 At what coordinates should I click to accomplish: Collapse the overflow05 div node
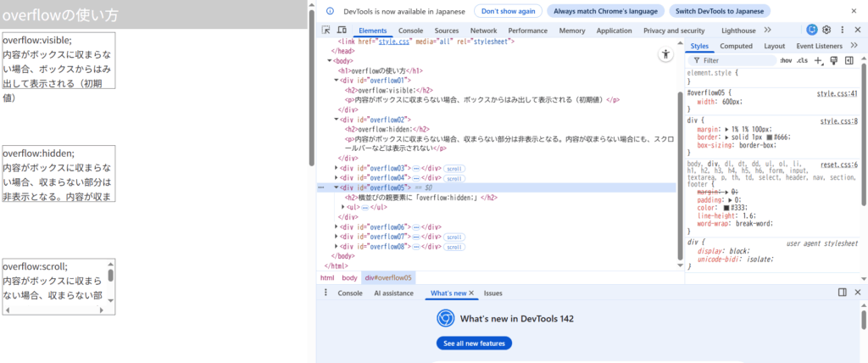point(337,187)
